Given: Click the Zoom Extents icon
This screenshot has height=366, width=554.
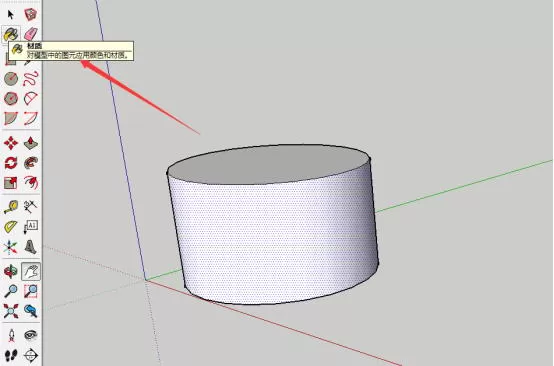Looking at the screenshot, I should click(11, 311).
